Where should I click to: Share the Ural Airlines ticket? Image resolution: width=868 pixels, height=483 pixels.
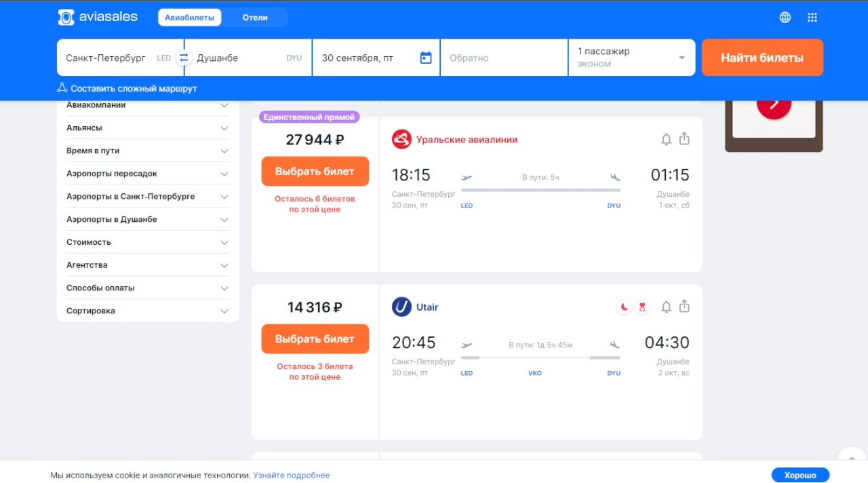pos(684,139)
